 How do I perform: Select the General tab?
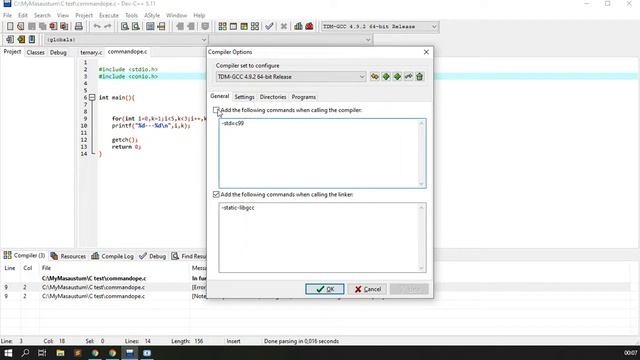coord(219,96)
